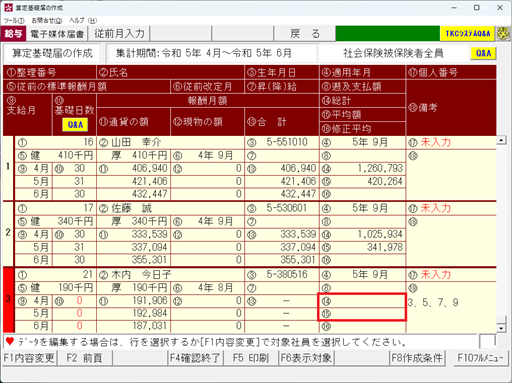512x383 pixels.
Task: Click the 給与 red badge in toolbar
Action: (13, 33)
